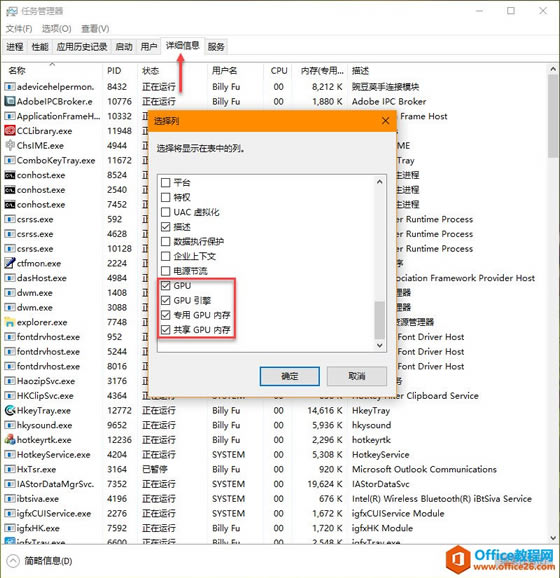Screen dimensions: 560x578
Task: Click the igfxHK.exe process icon
Action: [10, 528]
